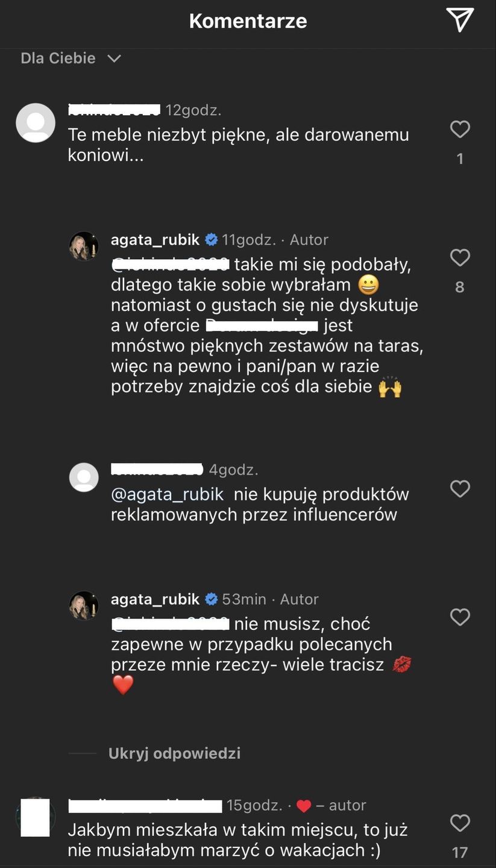Tap the gray avatar of top commenter

(x=36, y=123)
